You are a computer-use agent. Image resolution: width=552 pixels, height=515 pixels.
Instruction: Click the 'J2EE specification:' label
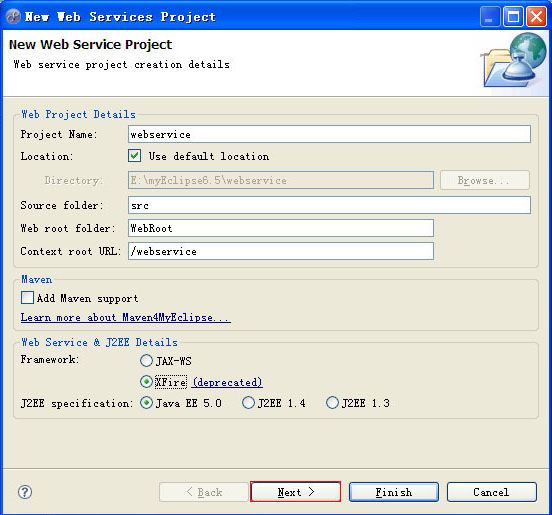click(x=77, y=403)
